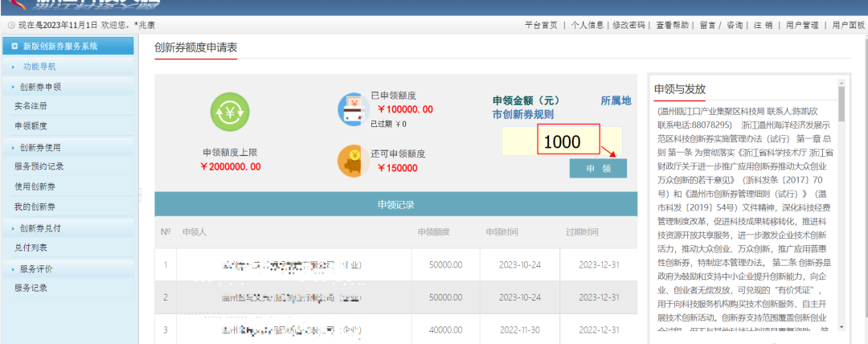Click the 申领人 column header
The height and width of the screenshot is (344, 868).
[x=194, y=231]
